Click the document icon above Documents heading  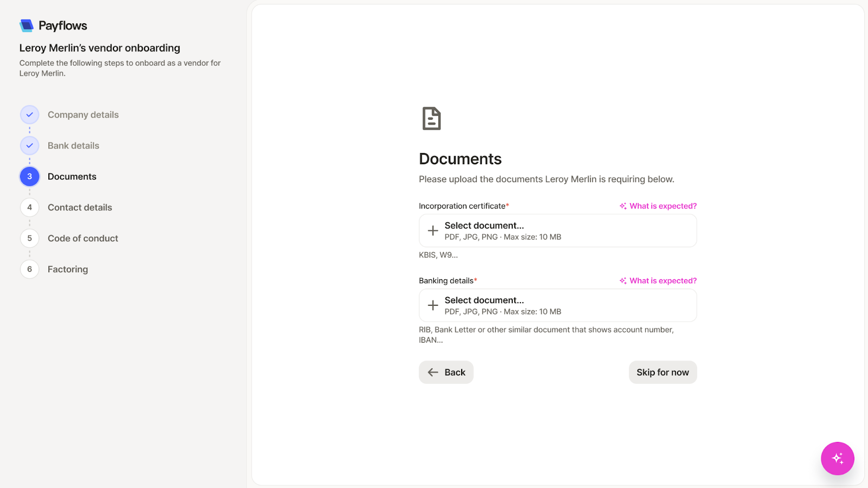point(432,118)
